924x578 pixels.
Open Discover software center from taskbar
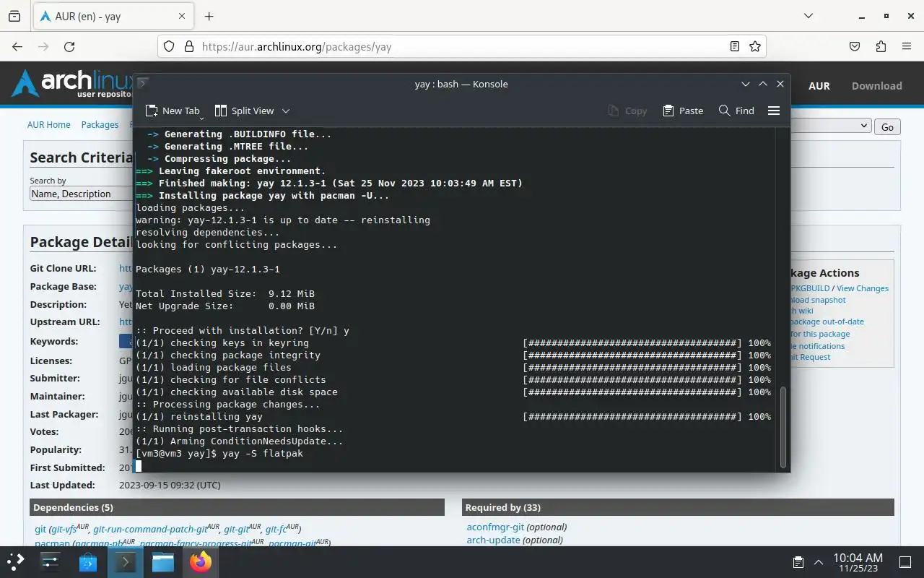[x=88, y=561]
